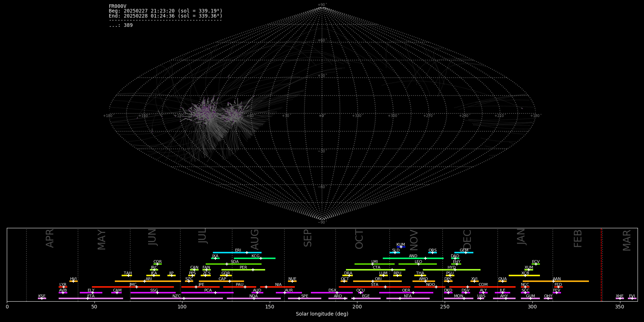Select the ECV shower label
The image size is (644, 322).
coord(536,262)
